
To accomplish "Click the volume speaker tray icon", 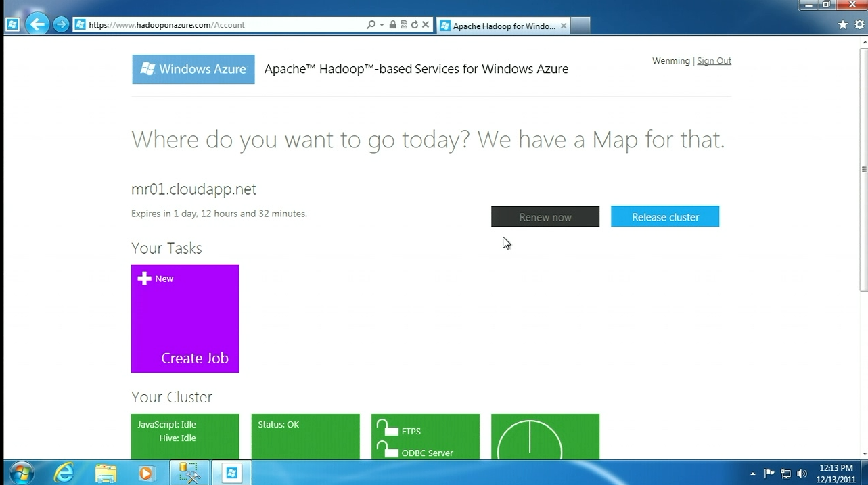I will [x=802, y=474].
